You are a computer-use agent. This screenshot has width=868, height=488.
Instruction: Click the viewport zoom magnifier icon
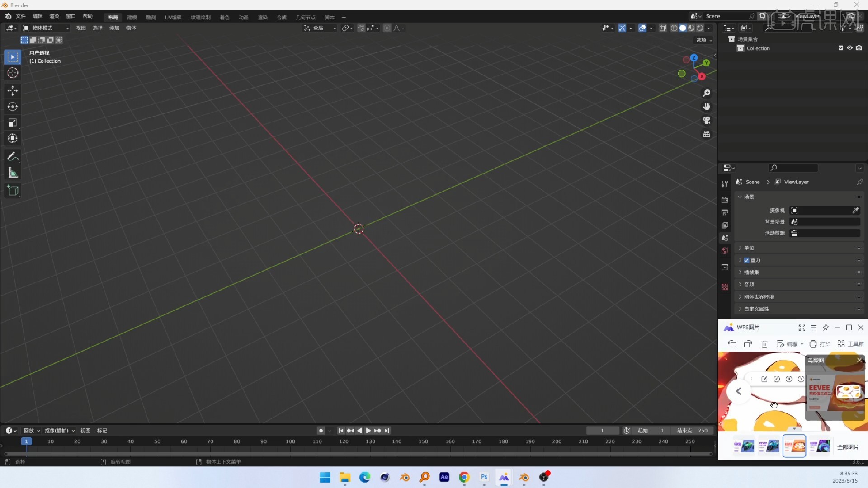(x=707, y=93)
